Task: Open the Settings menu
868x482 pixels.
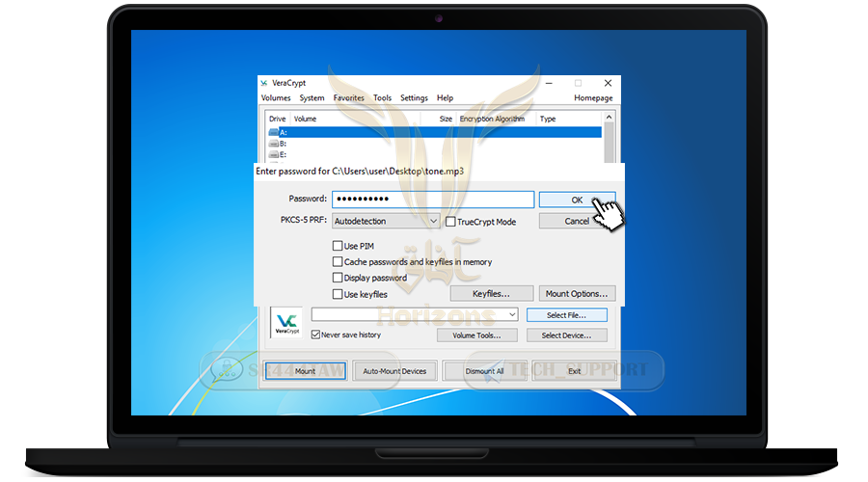Action: (414, 98)
